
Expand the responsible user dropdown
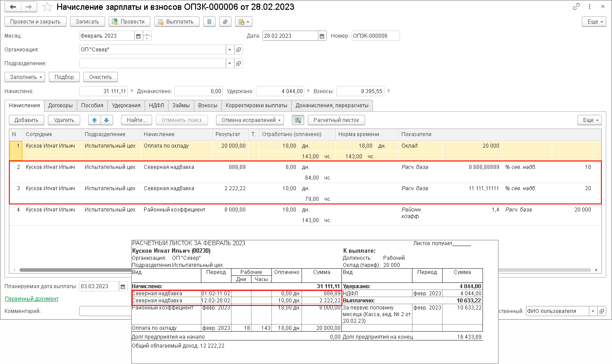click(593, 311)
